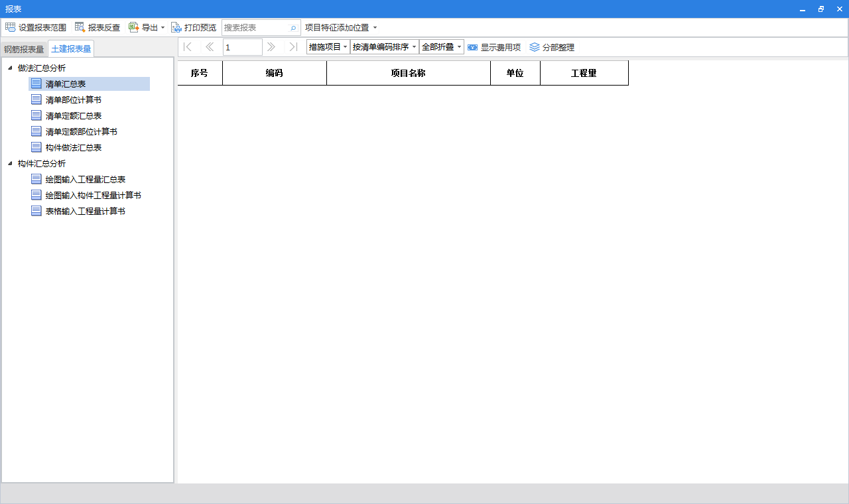Viewport: 849px width, 504px height.
Task: Go to first page arrow
Action: point(187,46)
